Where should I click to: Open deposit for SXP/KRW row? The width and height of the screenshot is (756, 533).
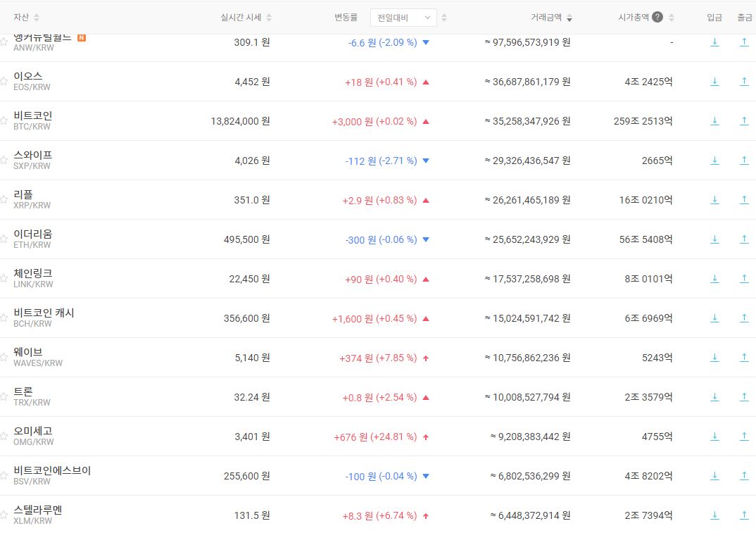[x=714, y=161]
